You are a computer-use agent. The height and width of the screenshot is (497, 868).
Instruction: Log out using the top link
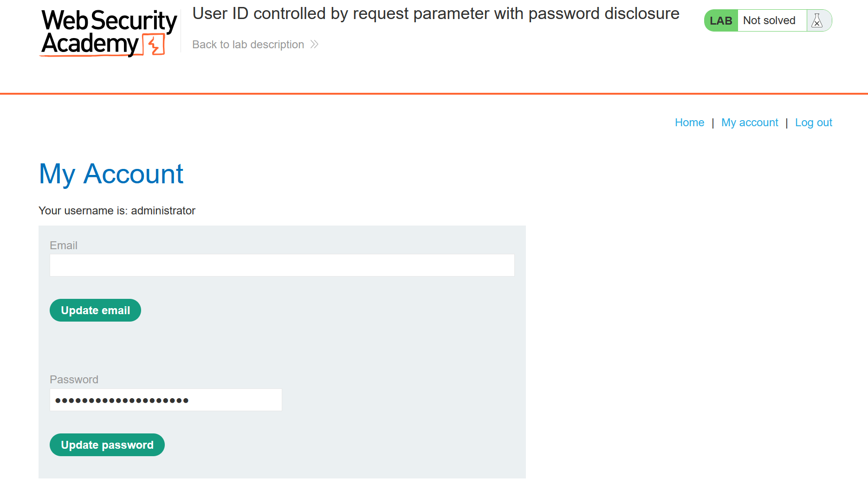pos(813,123)
